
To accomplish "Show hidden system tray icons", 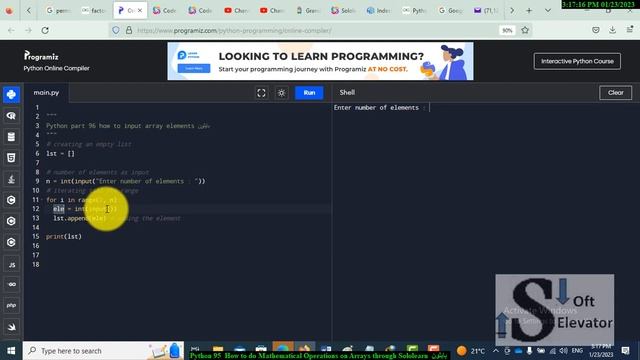I will coord(496,351).
